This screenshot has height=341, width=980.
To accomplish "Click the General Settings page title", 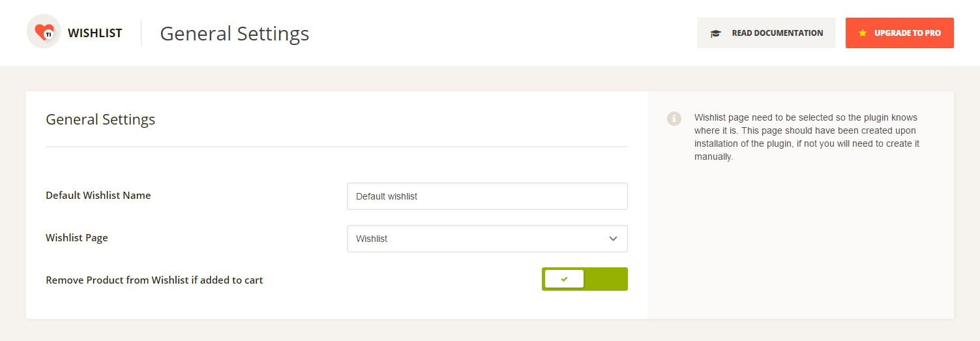I will click(x=235, y=33).
